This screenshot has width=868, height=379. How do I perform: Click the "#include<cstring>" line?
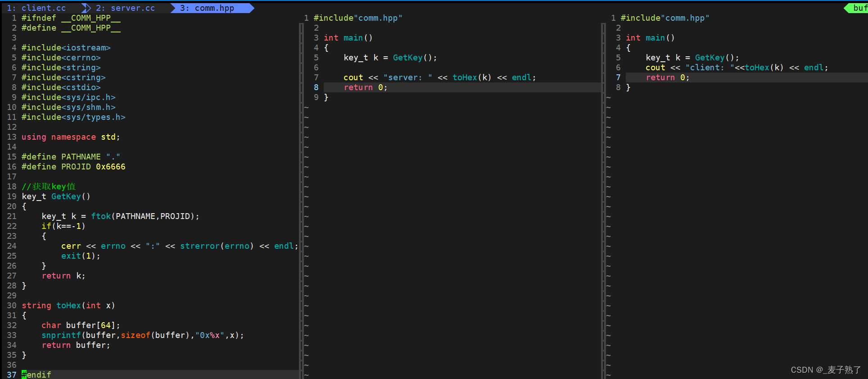tap(63, 78)
